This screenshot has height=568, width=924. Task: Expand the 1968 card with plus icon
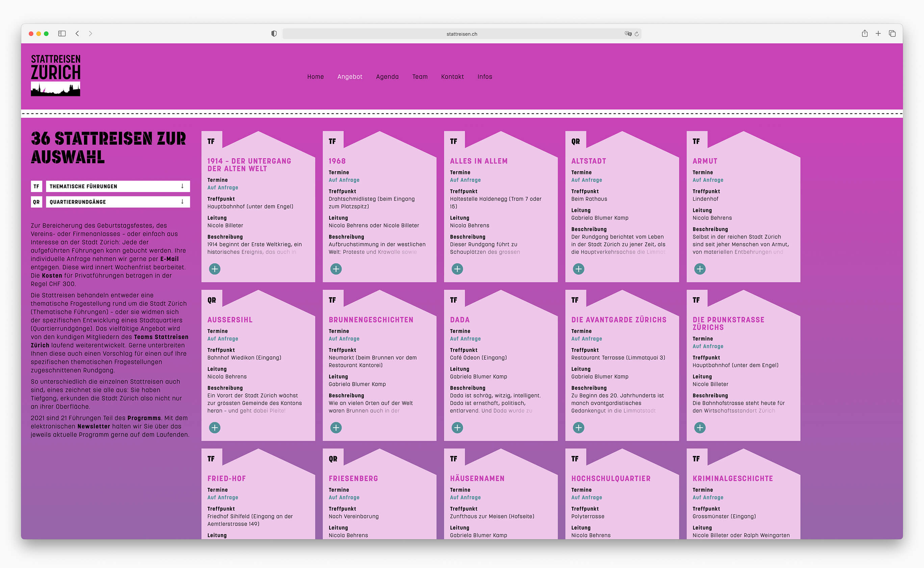click(336, 269)
